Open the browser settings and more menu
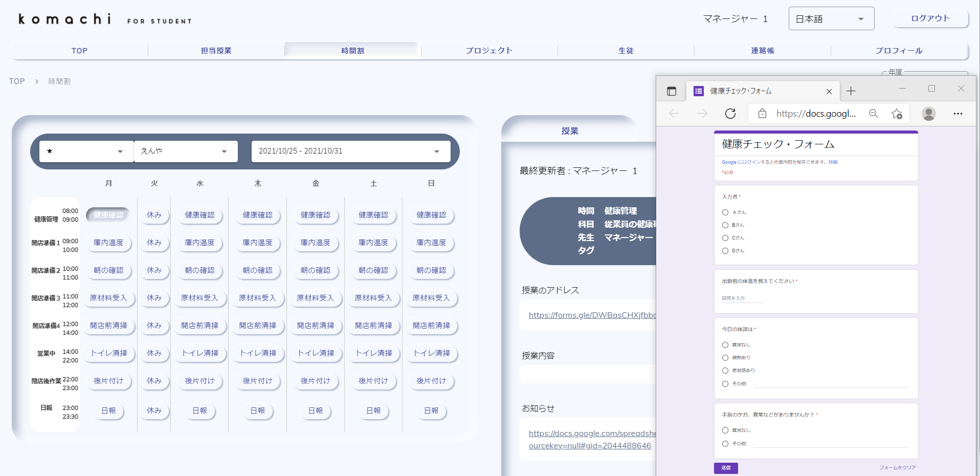Screen dimensions: 980x476 pyautogui.click(x=958, y=114)
